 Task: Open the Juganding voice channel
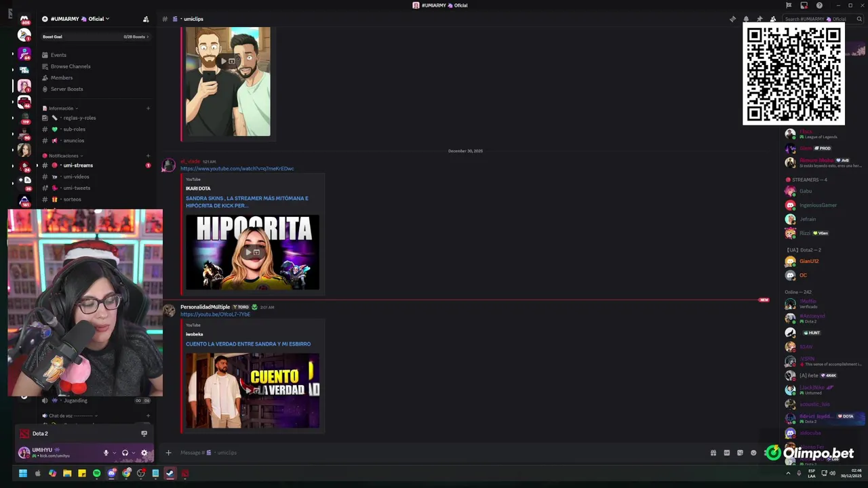pyautogui.click(x=75, y=401)
